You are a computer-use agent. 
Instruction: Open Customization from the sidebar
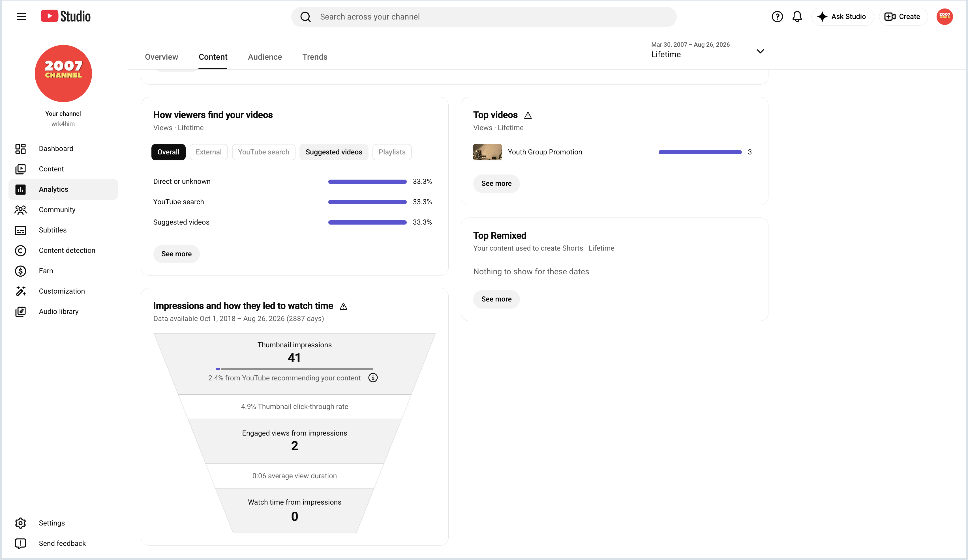[x=63, y=291]
